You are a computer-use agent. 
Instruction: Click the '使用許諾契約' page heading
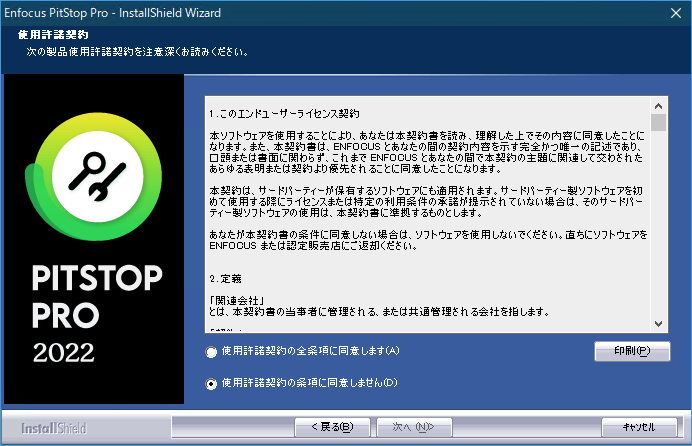[53, 35]
